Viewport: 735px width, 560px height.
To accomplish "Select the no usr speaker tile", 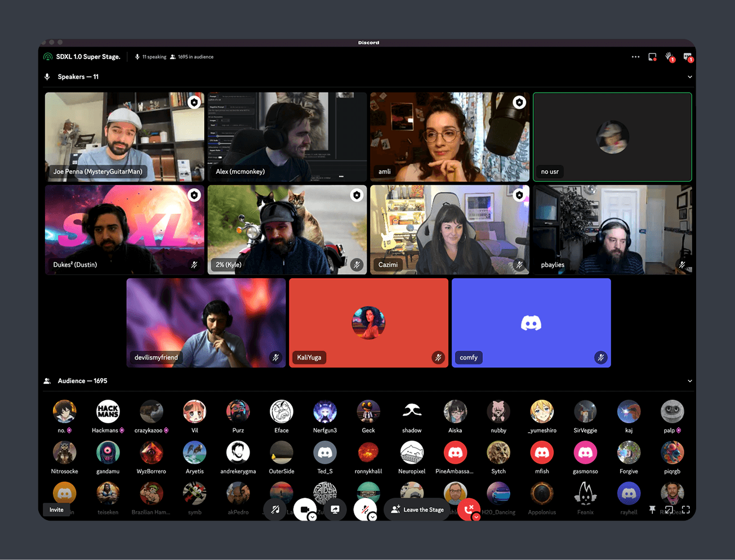I will (612, 137).
